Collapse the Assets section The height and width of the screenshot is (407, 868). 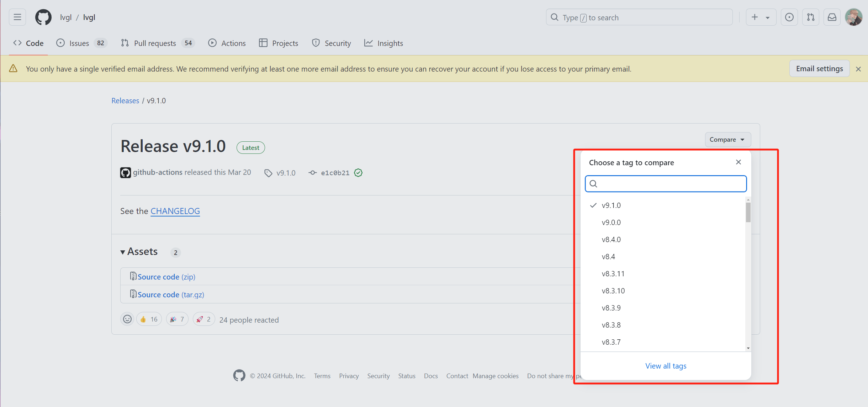click(139, 252)
